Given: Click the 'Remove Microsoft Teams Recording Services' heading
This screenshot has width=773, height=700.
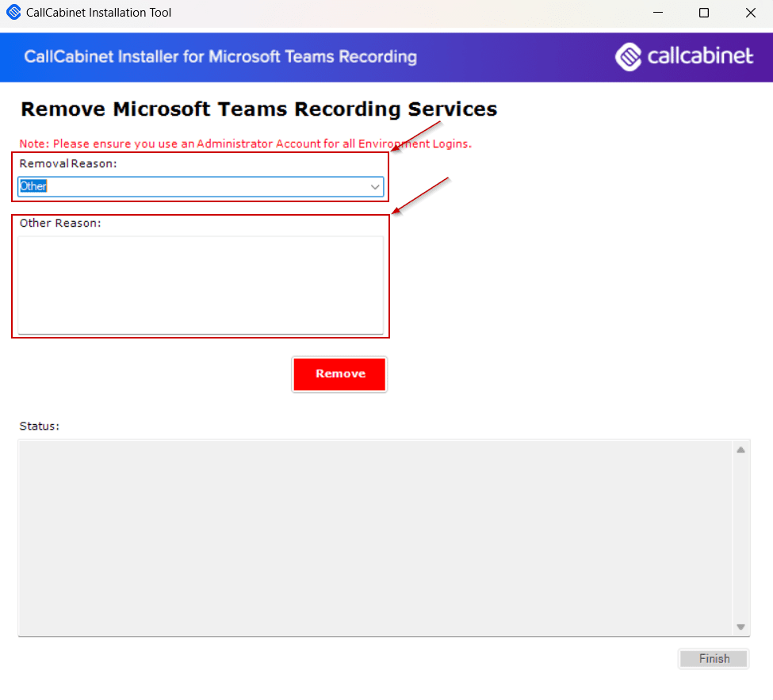Looking at the screenshot, I should 259,109.
